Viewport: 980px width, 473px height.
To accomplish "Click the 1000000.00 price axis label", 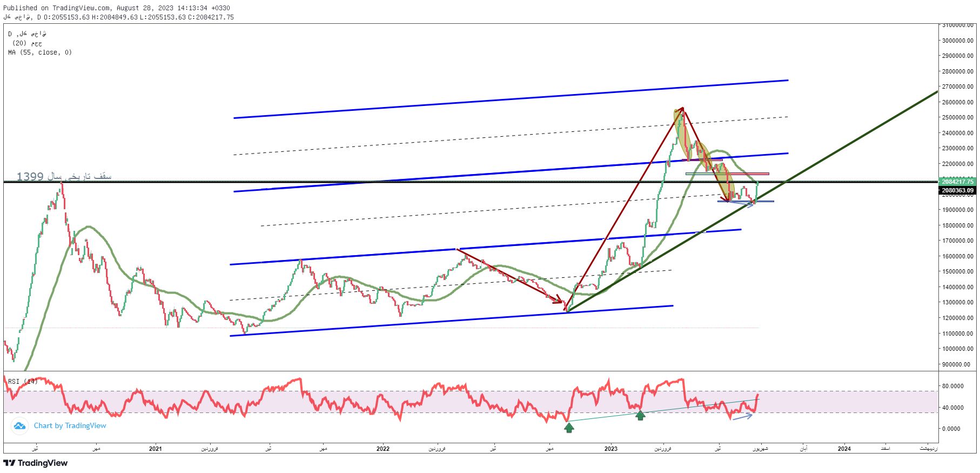I will click(958, 349).
